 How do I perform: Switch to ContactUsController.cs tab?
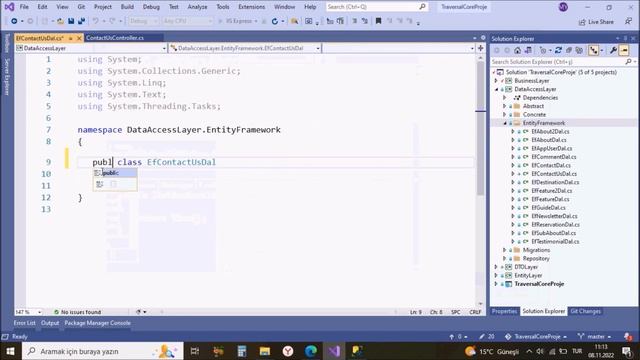coord(115,38)
